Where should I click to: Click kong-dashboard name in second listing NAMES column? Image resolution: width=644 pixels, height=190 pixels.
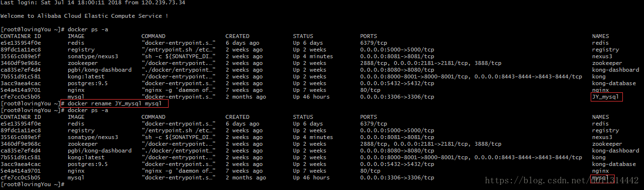(x=616, y=151)
